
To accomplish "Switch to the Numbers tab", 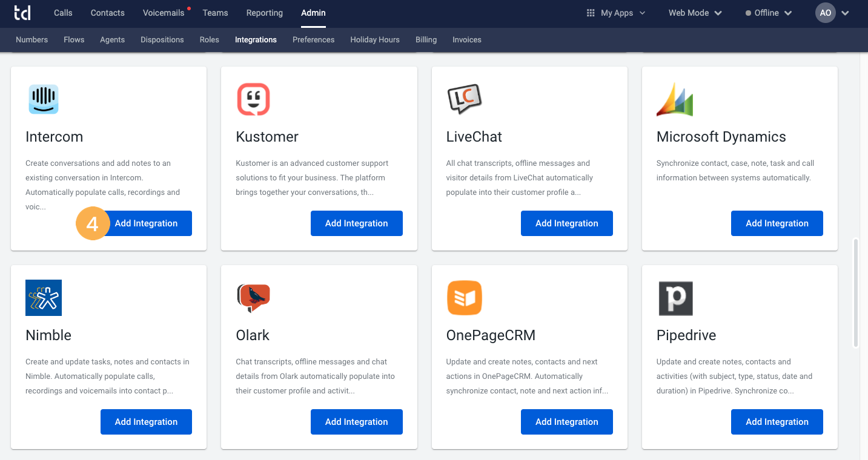I will pos(31,39).
